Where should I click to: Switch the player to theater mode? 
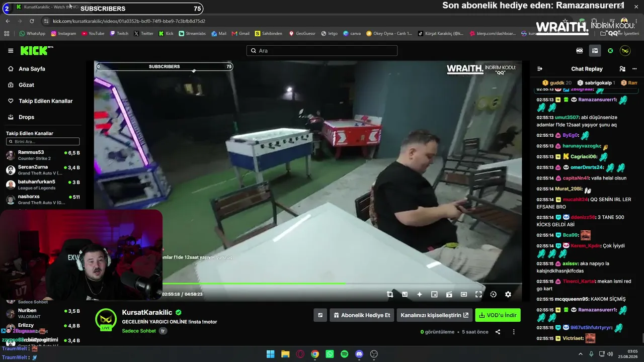464,295
